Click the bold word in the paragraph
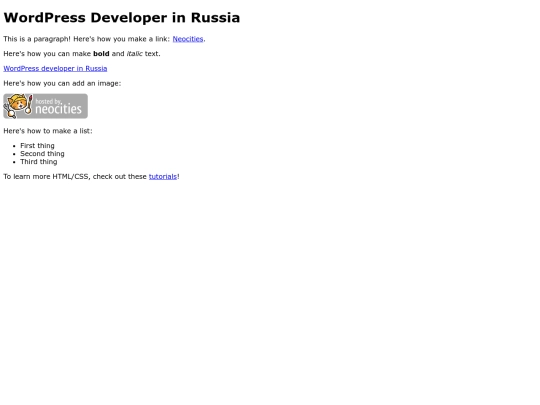This screenshot has height=405, width=540. pyautogui.click(x=101, y=54)
